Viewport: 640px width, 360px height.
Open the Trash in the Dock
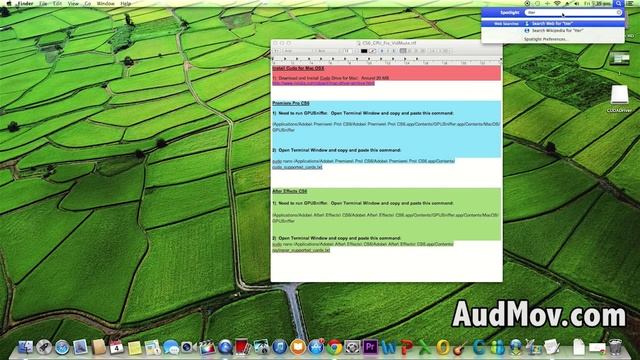(615, 347)
